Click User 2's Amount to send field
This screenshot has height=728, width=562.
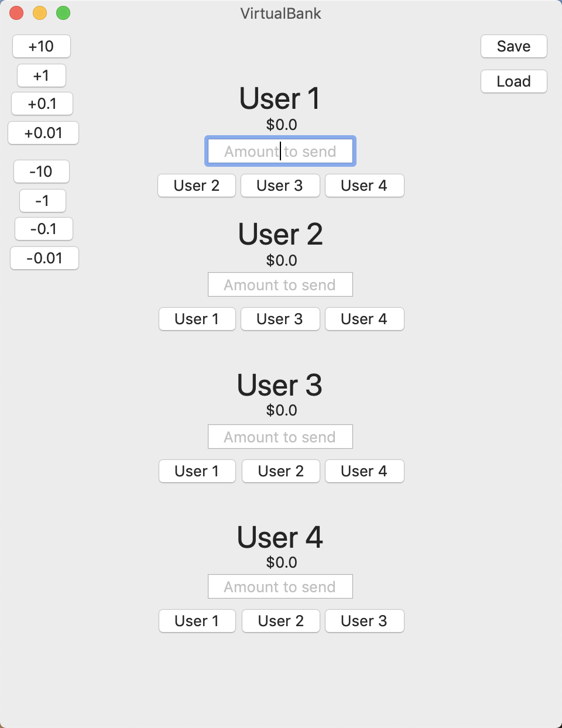[280, 285]
